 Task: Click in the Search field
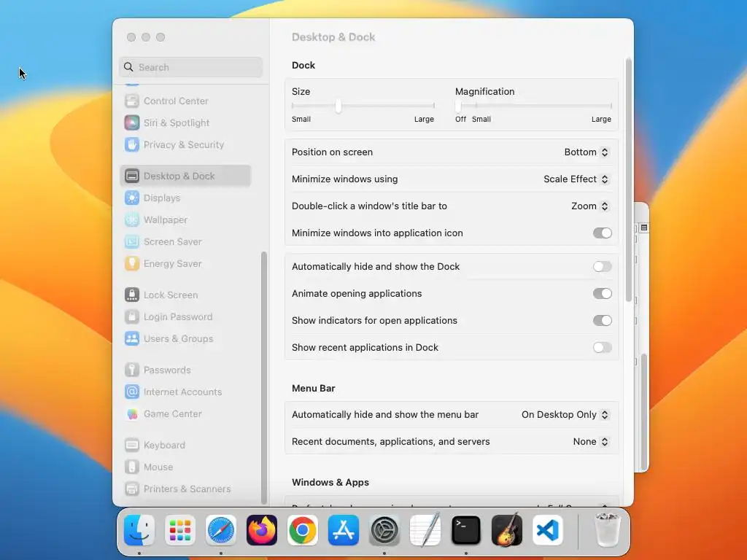pyautogui.click(x=190, y=67)
